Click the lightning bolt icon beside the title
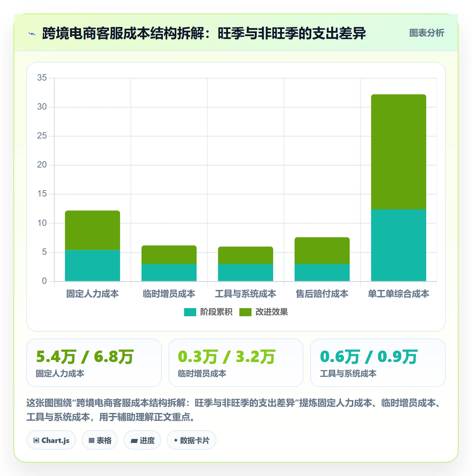Screen dimensions: 472x476 32,34
